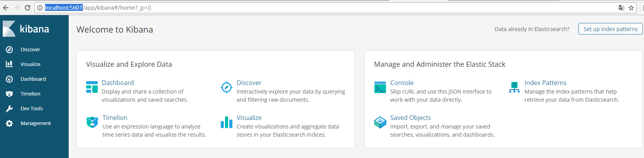Screen dimensions: 644x158
Task: Open Dev Tools wrench icon
Action: click(x=9, y=109)
